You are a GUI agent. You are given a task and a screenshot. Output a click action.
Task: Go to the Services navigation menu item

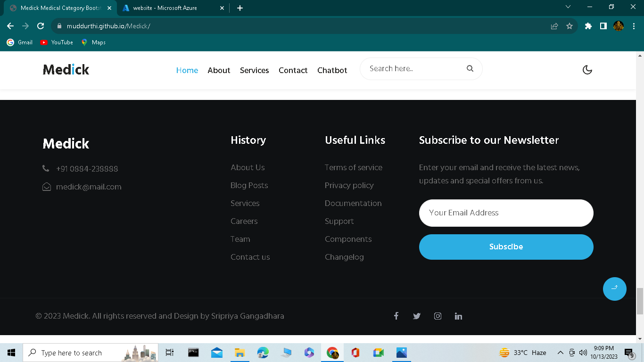(x=254, y=70)
